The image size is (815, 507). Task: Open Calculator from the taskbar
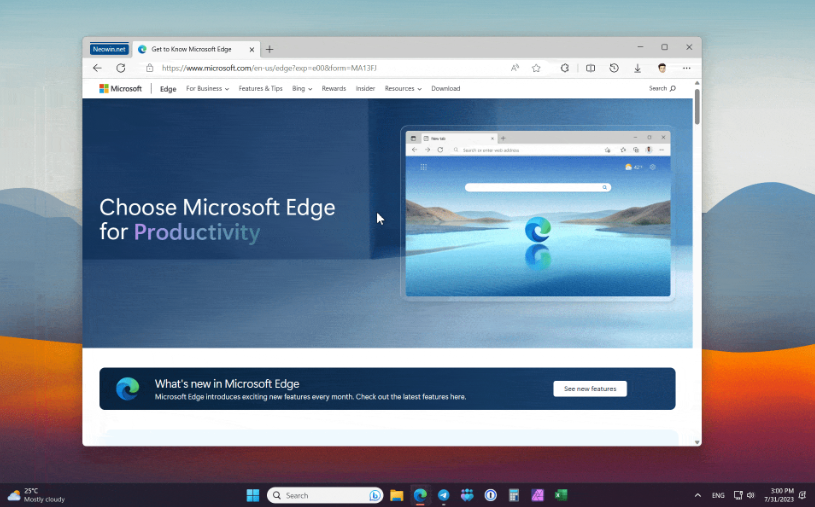(514, 495)
